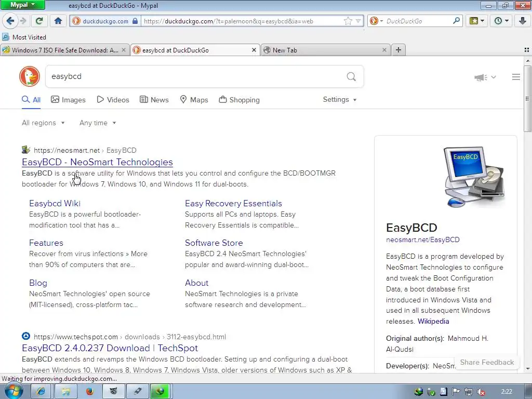
Task: Open the search engine selector dropdown
Action: (376, 21)
